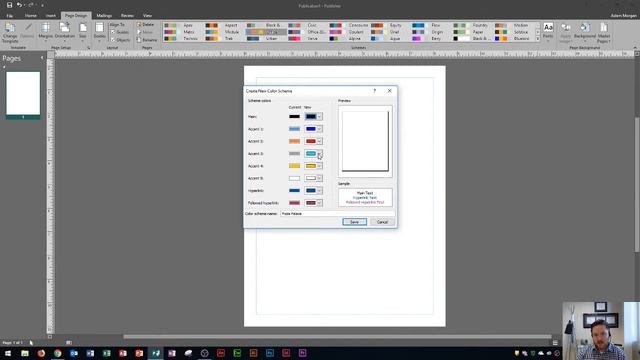Screen dimensions: 640x360
Task: Collapse the Pages navigation pane arrow
Action: tap(42, 58)
